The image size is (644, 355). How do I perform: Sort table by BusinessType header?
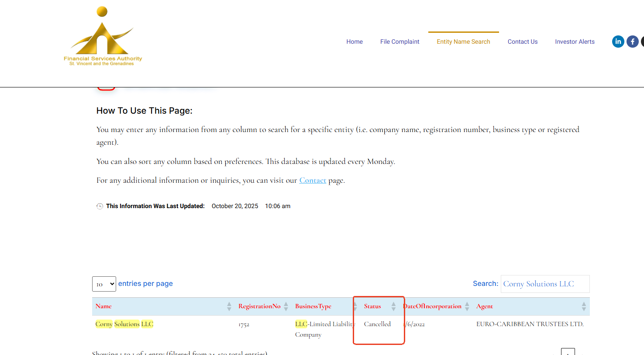[313, 306]
